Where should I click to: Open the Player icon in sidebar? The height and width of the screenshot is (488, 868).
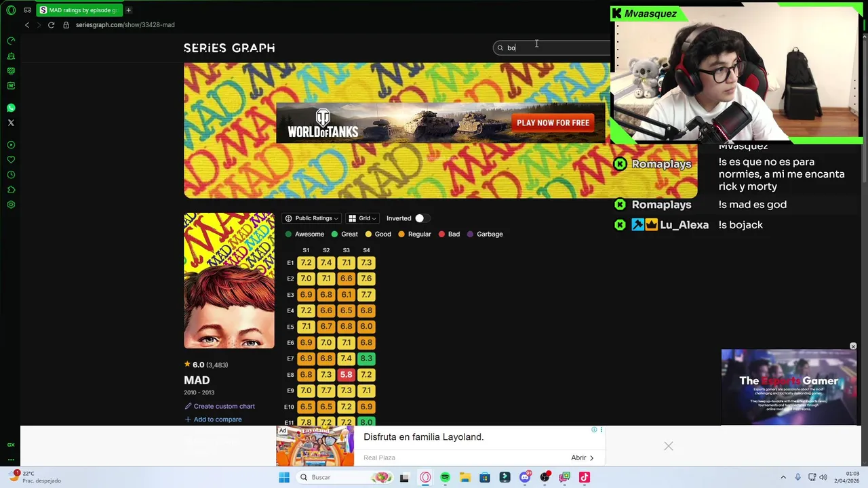pyautogui.click(x=11, y=145)
